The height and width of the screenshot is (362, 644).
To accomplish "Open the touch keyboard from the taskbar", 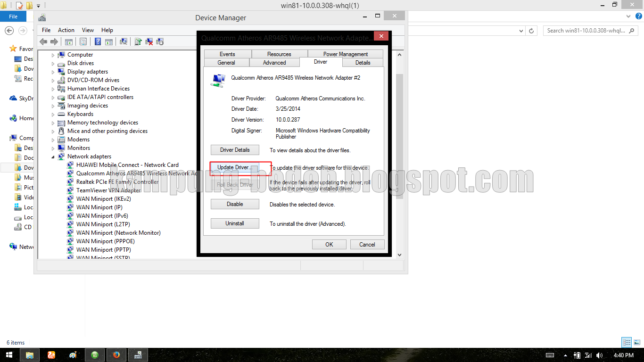I will (550, 355).
